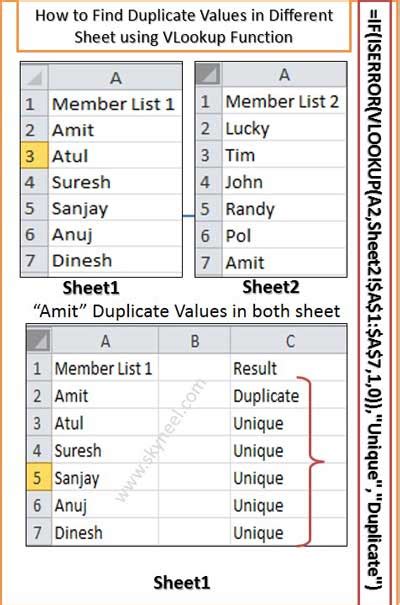Image resolution: width=400 pixels, height=605 pixels.
Task: Click Amit cell in row 7 of Sheet2
Action: pyautogui.click(x=284, y=263)
